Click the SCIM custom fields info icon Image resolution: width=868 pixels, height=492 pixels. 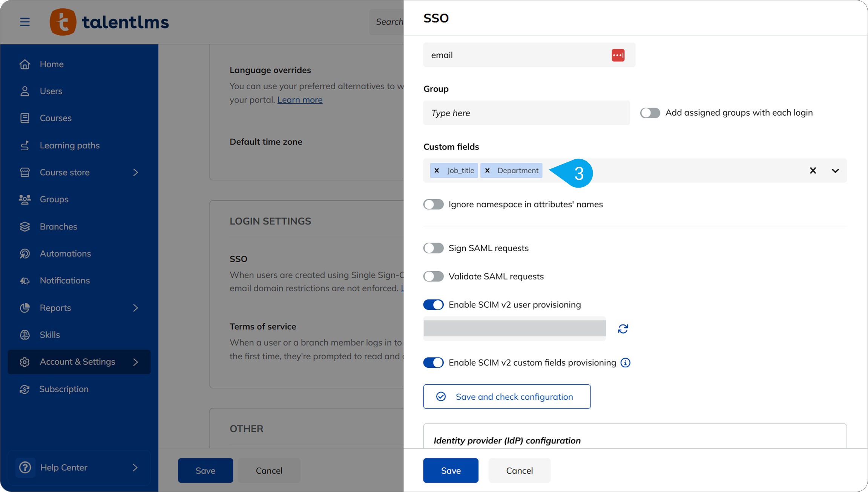tap(625, 363)
